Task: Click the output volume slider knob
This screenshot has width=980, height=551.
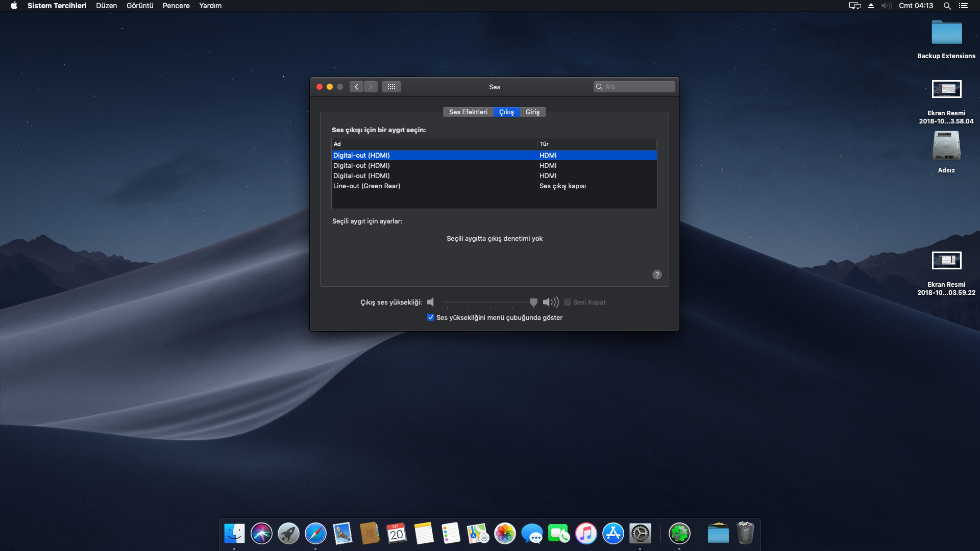Action: click(x=533, y=302)
